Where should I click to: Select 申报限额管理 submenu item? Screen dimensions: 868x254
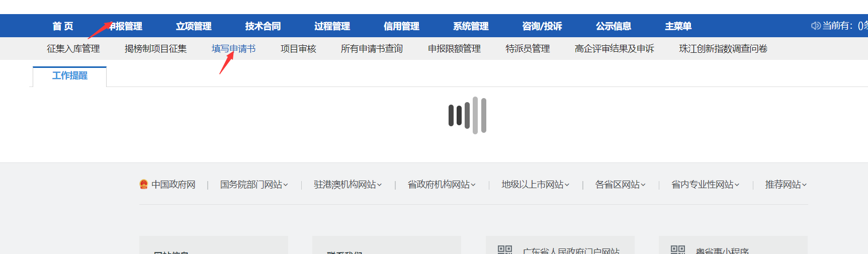click(455, 49)
